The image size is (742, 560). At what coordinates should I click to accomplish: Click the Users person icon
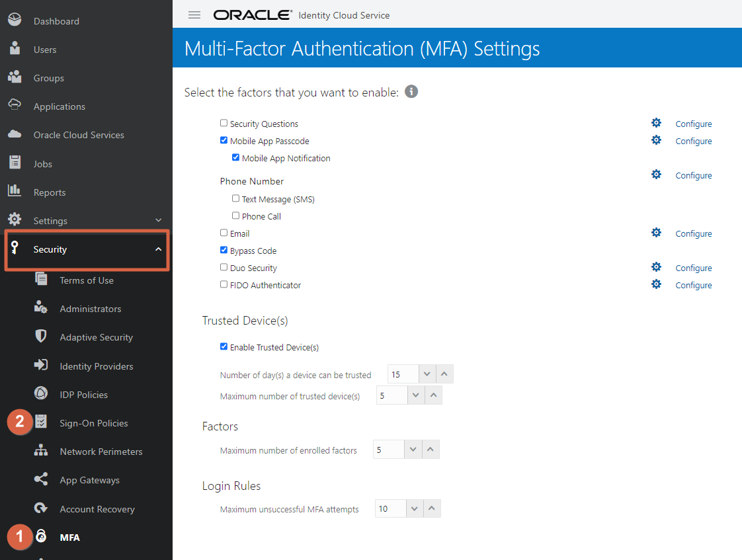[x=15, y=48]
